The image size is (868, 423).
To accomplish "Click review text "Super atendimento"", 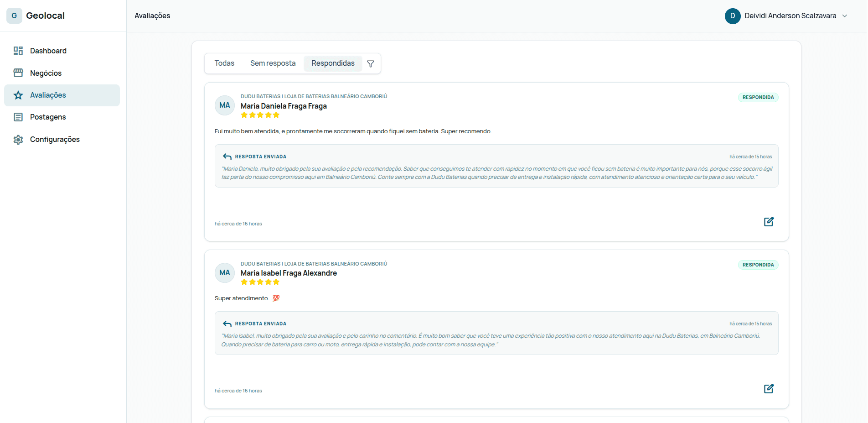I will pos(247,298).
